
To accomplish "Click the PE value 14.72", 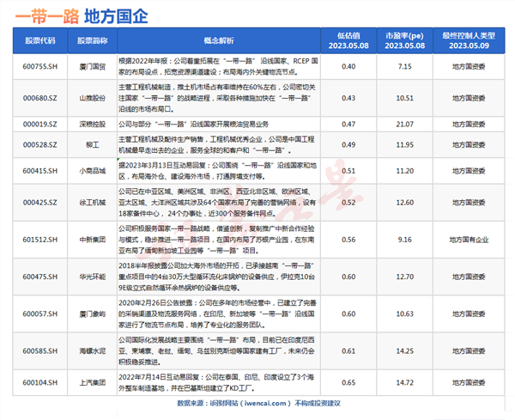I will coord(404,382).
